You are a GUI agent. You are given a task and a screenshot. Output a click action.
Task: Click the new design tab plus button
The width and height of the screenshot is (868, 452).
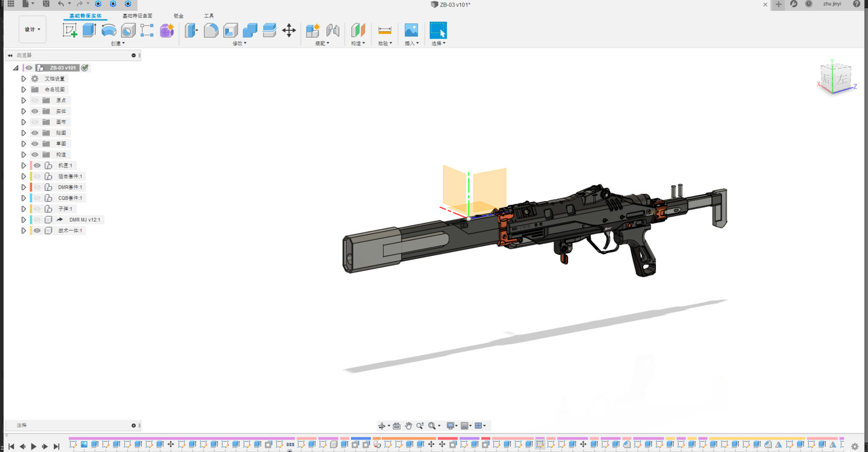point(778,4)
